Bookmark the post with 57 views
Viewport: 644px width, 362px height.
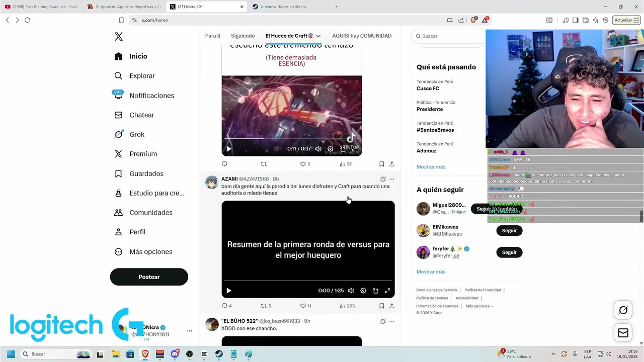382,164
